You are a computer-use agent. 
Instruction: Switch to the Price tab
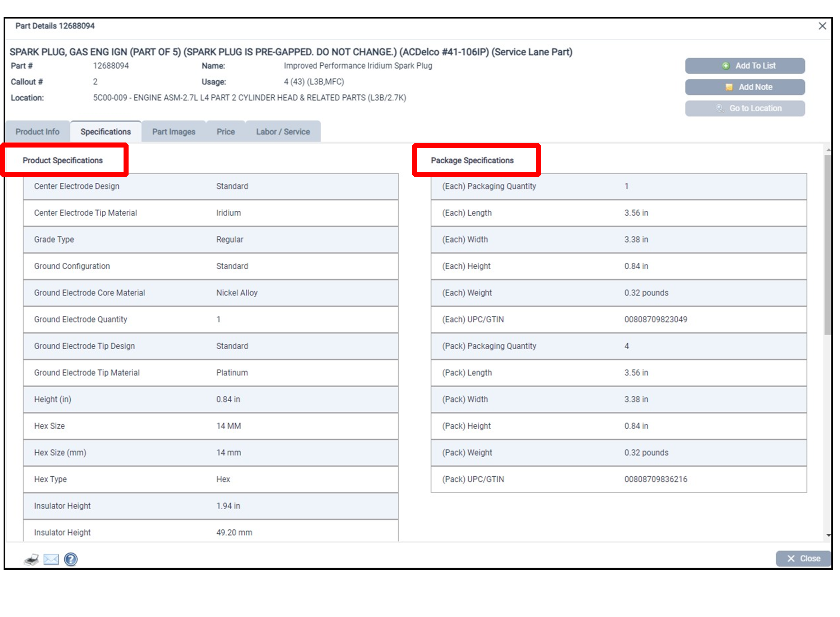coord(226,132)
